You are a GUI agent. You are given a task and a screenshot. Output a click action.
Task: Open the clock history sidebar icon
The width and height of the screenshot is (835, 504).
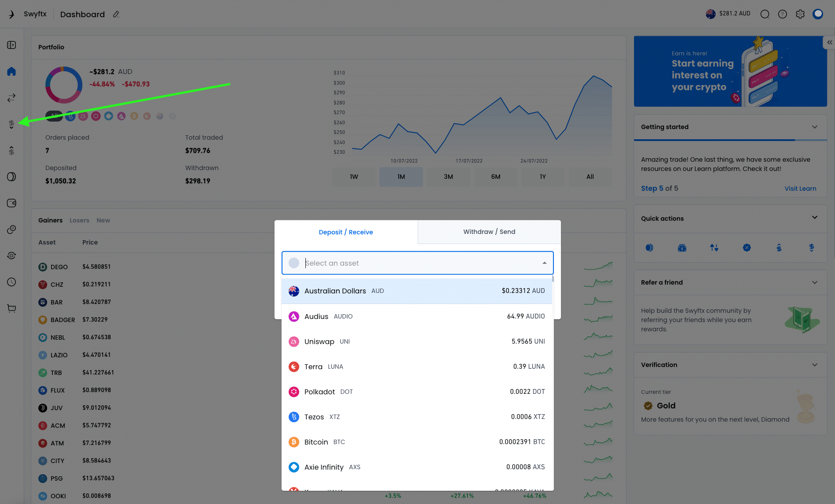pyautogui.click(x=11, y=282)
